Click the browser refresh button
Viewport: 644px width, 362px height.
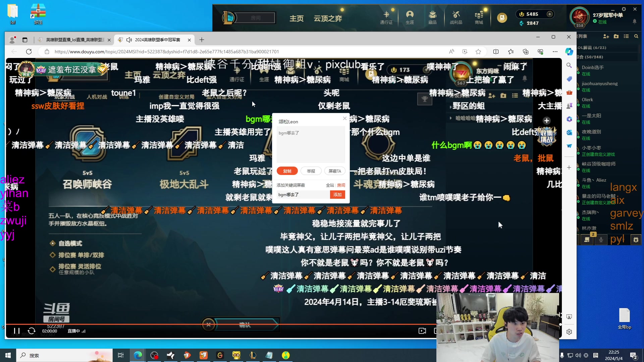pos(29,52)
